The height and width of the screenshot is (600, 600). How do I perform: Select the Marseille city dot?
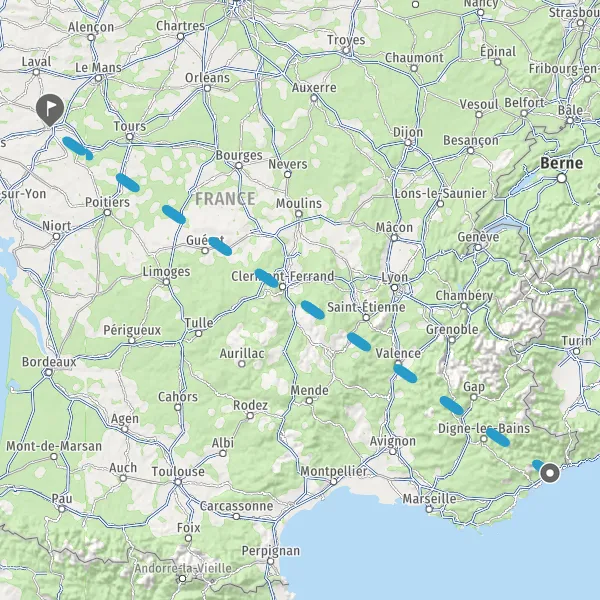pyautogui.click(x=429, y=509)
